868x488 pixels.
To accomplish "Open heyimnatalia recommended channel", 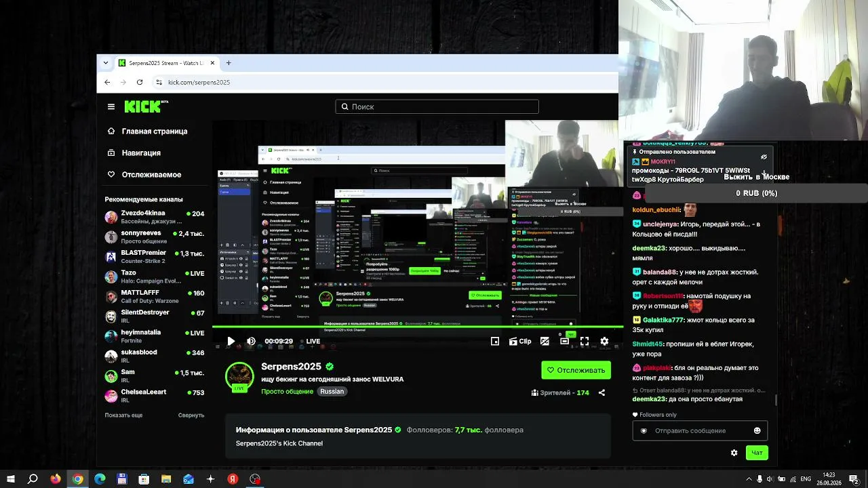I will [155, 336].
